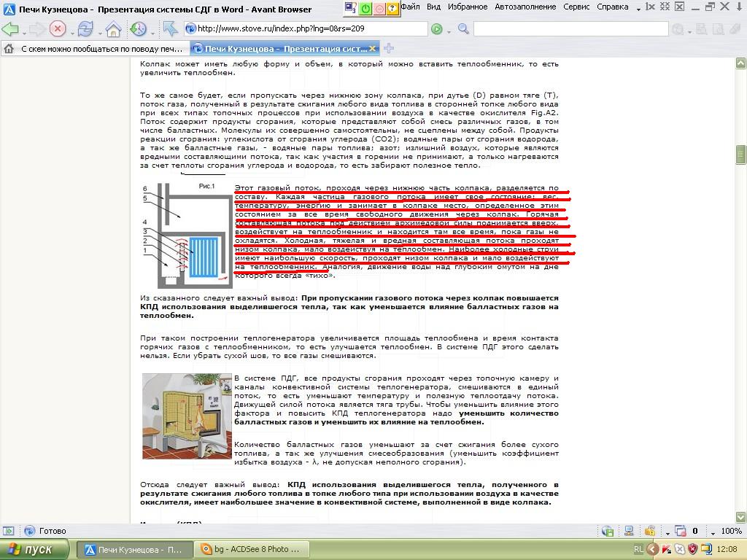Open the Избранное menu

click(x=468, y=7)
